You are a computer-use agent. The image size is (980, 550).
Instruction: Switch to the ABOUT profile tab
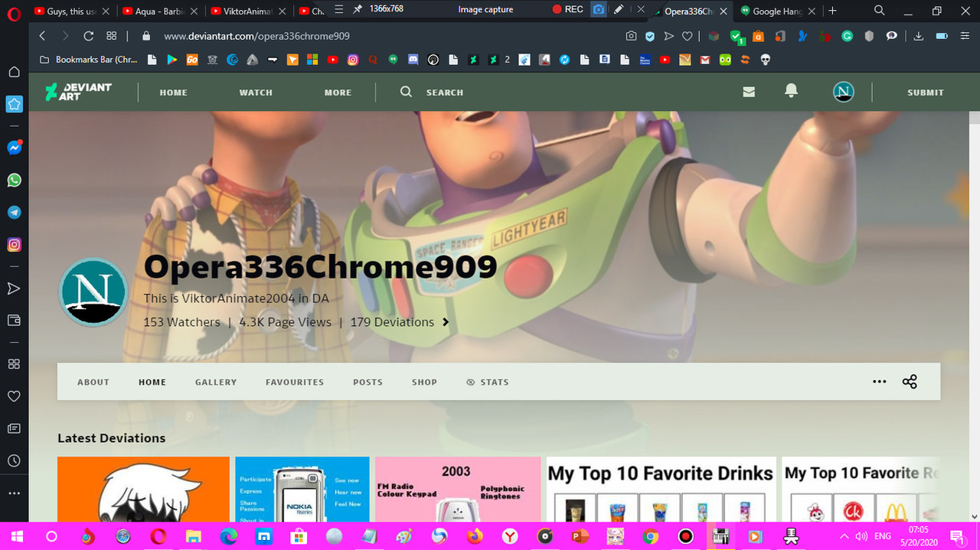click(93, 382)
